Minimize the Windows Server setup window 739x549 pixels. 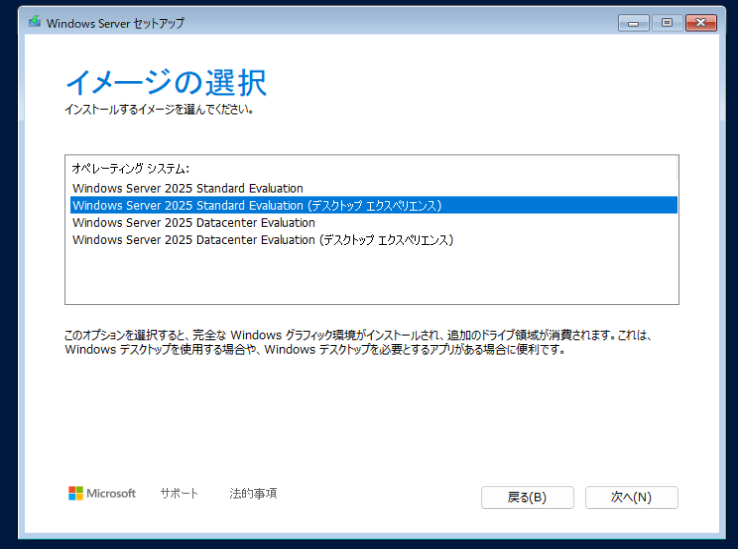coord(632,22)
